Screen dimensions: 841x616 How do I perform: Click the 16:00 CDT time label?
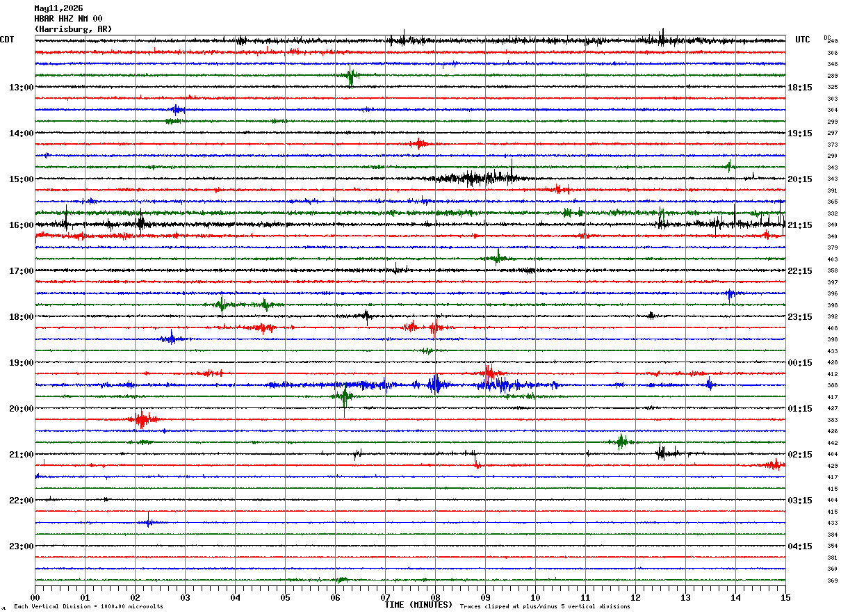pyautogui.click(x=21, y=225)
